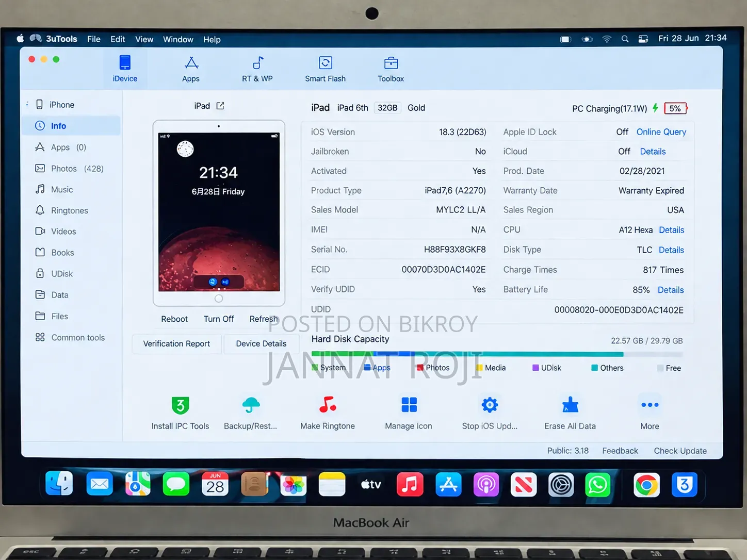Image resolution: width=747 pixels, height=560 pixels.
Task: Open the RT & WP tab
Action: (257, 69)
